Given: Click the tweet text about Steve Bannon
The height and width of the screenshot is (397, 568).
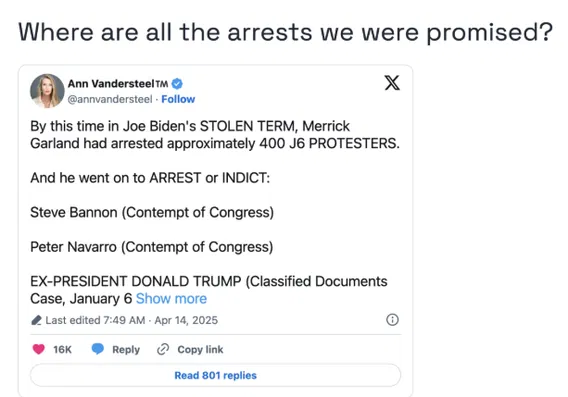Looking at the screenshot, I should [152, 213].
